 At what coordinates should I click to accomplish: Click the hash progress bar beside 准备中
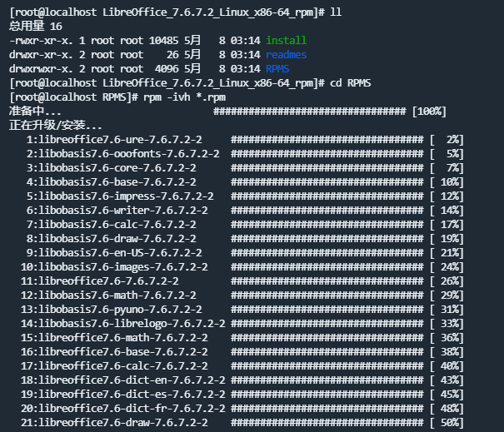point(310,112)
